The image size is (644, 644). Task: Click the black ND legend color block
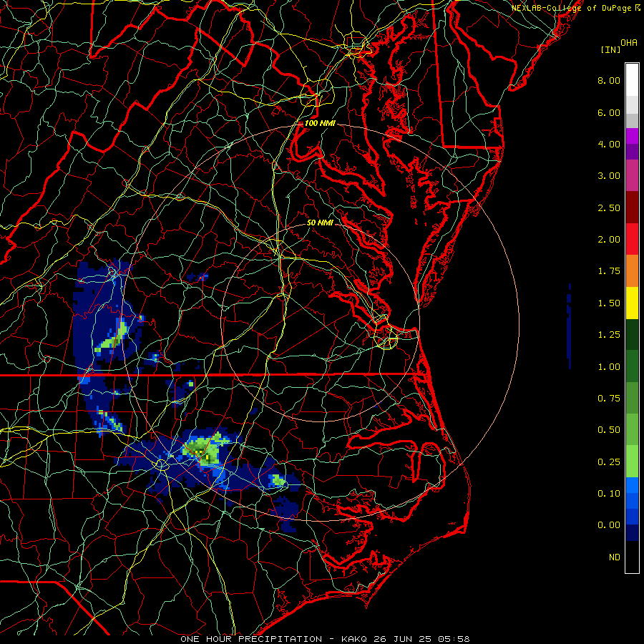pos(632,557)
